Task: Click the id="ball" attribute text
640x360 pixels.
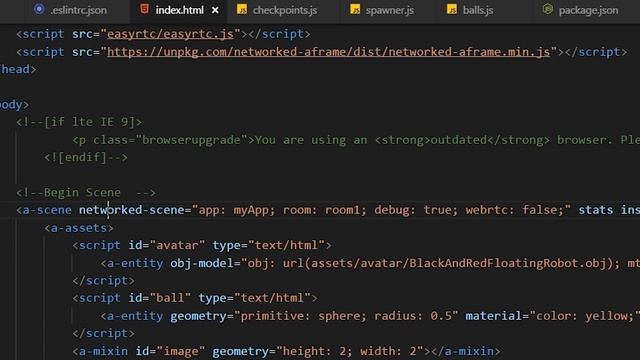Action: point(160,298)
